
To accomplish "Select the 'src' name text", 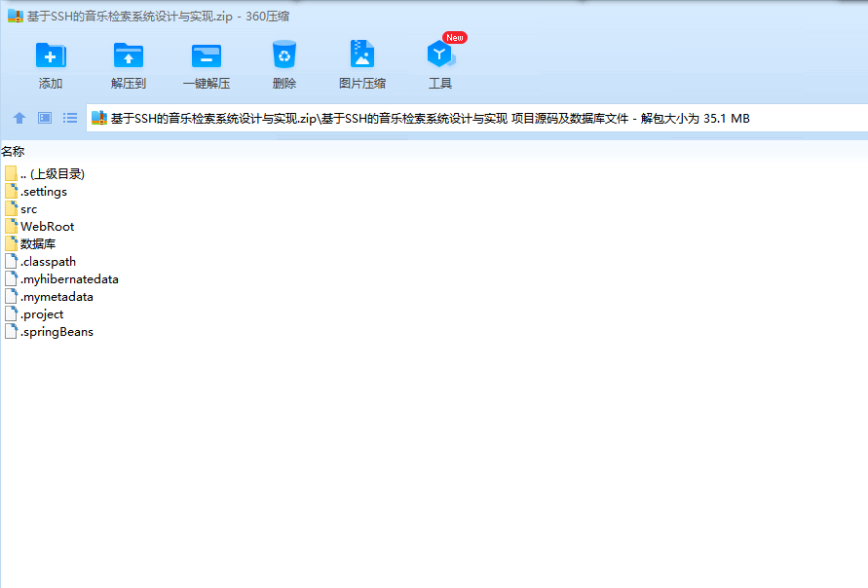I will pos(29,209).
